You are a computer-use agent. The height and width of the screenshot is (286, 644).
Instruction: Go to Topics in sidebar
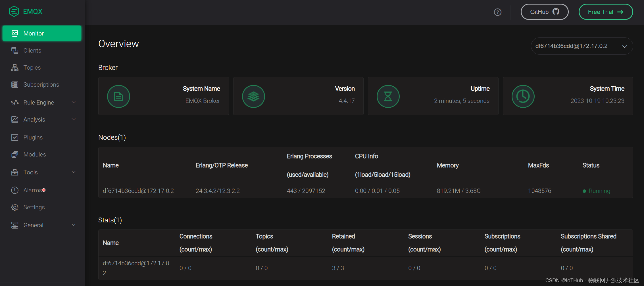[42, 68]
